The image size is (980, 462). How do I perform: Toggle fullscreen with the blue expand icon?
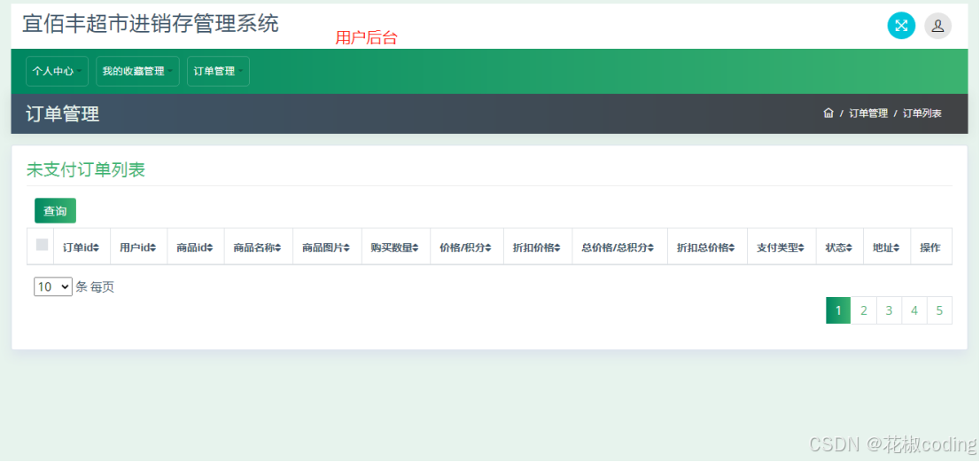click(901, 26)
